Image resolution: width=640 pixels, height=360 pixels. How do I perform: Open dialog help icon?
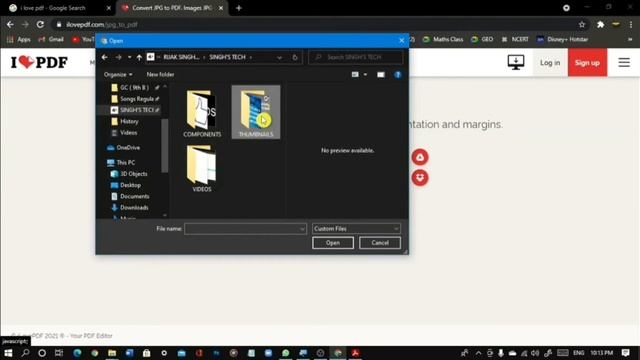(398, 75)
